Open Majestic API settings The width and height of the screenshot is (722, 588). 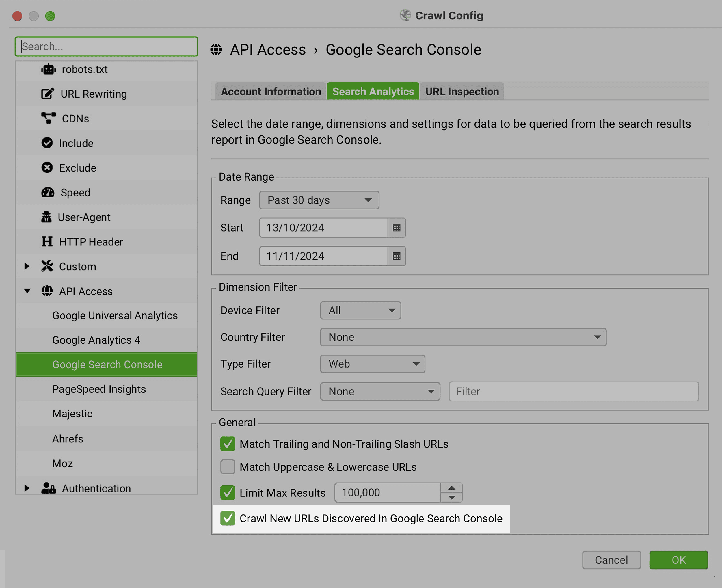click(x=106, y=414)
